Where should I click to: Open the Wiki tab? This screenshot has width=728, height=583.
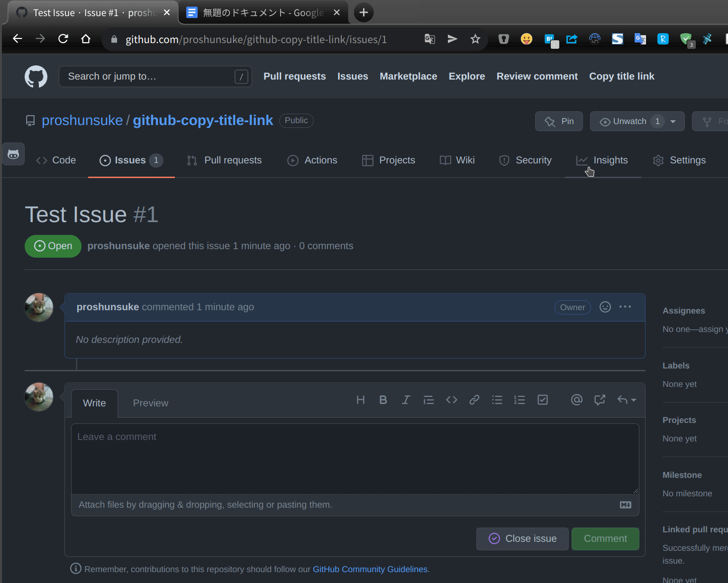[x=457, y=160]
